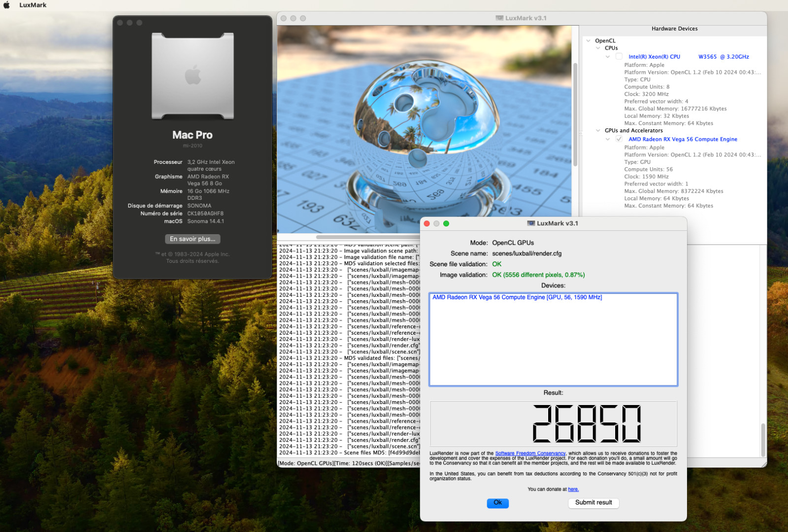Click the LuxMark icon in result dialog title
The width and height of the screenshot is (788, 532).
coord(531,223)
